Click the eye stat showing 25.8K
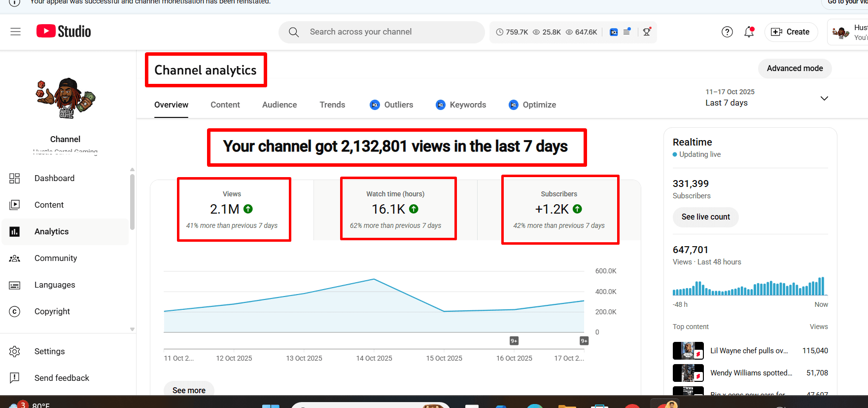The height and width of the screenshot is (408, 868). (x=547, y=32)
